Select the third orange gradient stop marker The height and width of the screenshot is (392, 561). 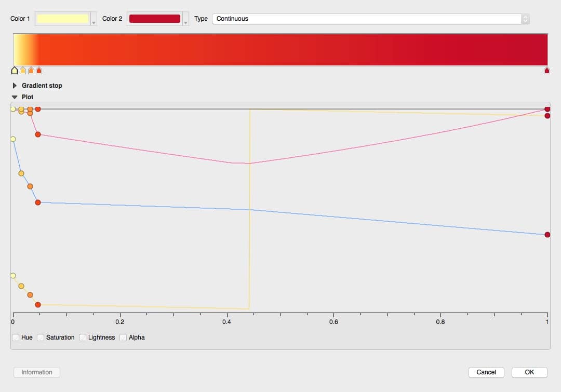[x=31, y=71]
